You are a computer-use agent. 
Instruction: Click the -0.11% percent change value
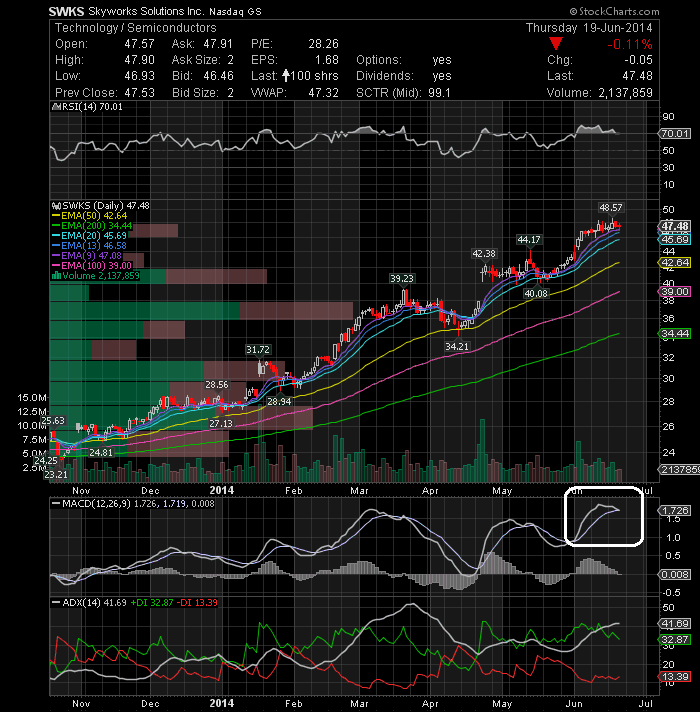(x=630, y=44)
